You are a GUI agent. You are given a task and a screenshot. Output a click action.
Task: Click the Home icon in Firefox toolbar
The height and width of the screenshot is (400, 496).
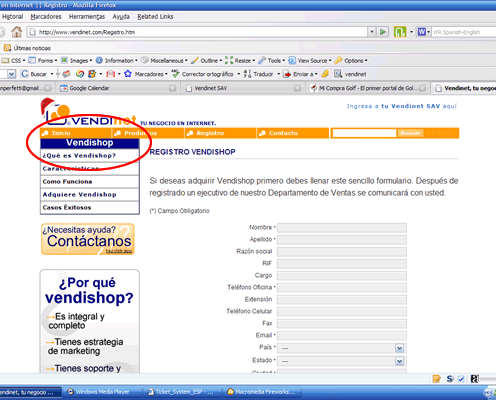16,32
